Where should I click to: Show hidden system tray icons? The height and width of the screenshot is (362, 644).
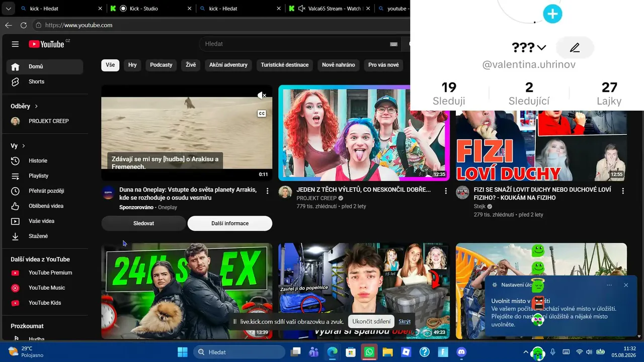[x=526, y=352]
